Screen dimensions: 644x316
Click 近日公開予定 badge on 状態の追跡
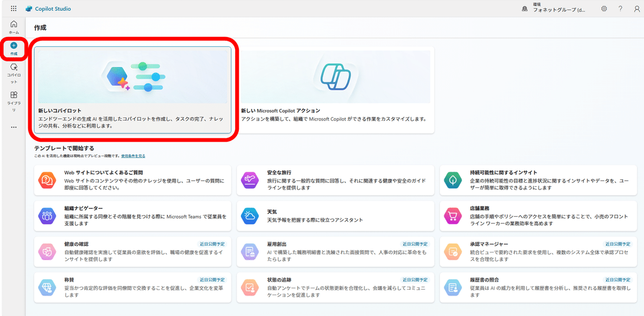pos(416,280)
